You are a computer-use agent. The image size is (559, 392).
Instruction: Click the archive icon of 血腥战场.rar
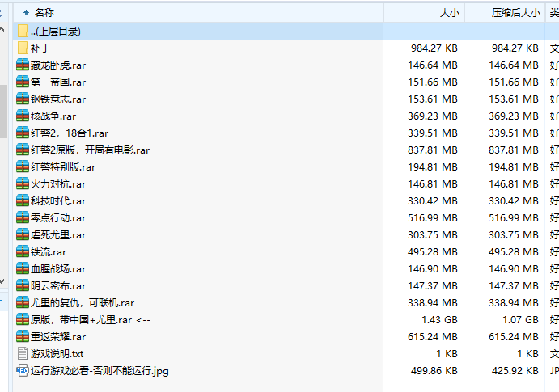[23, 268]
